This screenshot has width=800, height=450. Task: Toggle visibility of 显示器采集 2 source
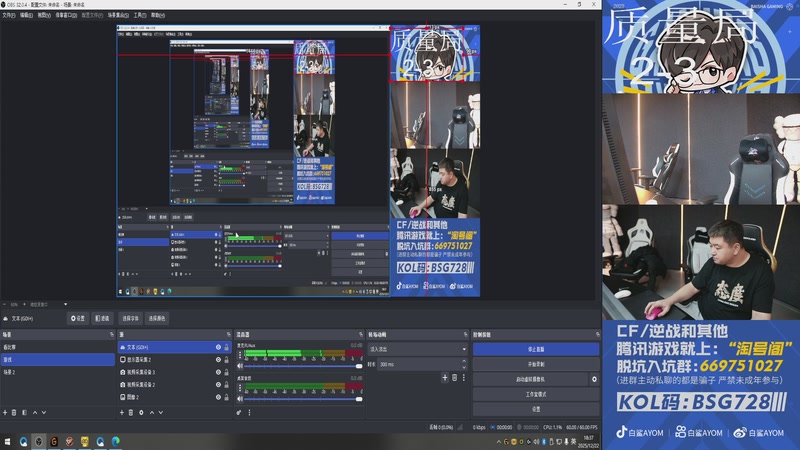218,360
